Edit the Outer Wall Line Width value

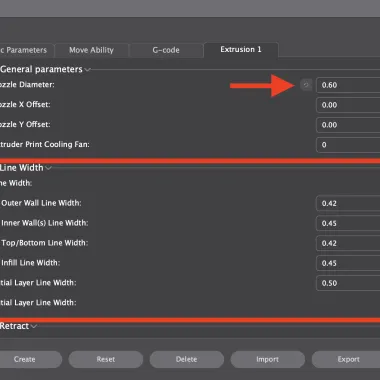tap(348, 203)
